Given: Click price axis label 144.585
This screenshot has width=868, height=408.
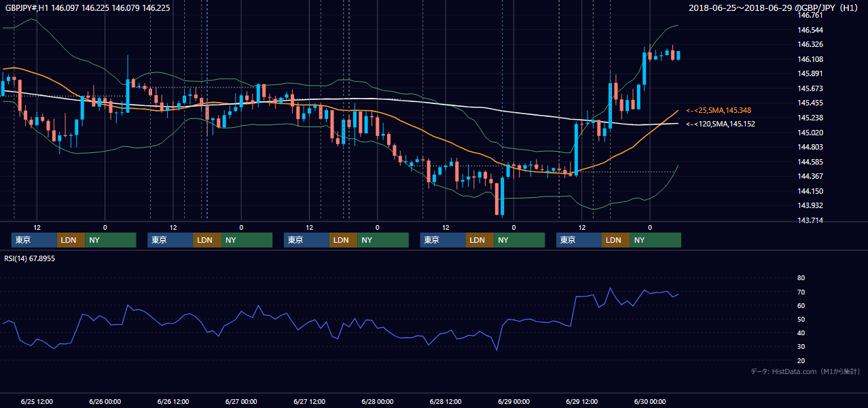Looking at the screenshot, I should click(x=811, y=162).
